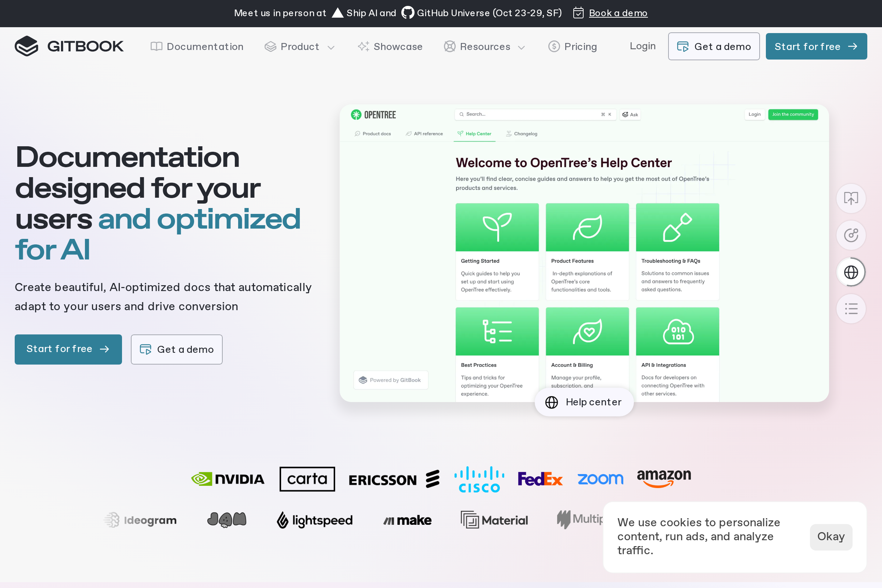Screen dimensions: 882x588
Task: Select the sprout icon on Getting Started card
Action: coord(497,227)
